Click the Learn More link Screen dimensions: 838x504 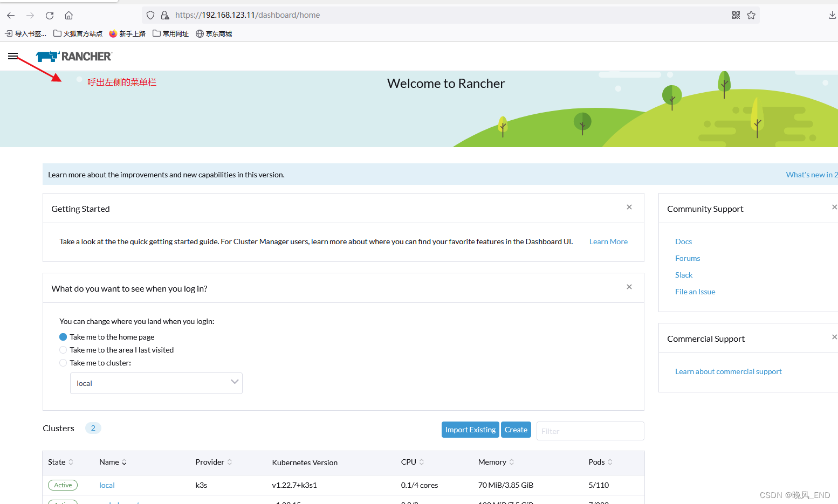[608, 241]
